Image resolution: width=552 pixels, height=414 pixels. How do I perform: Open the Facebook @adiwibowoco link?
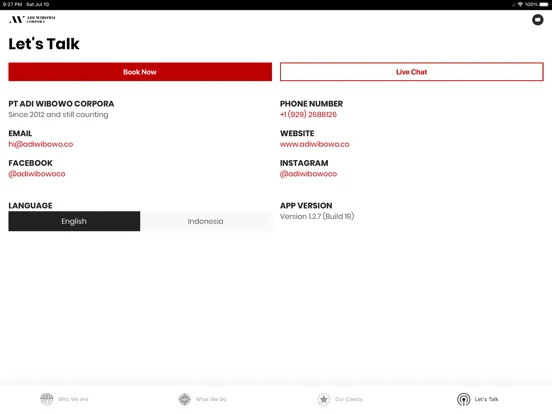(37, 174)
